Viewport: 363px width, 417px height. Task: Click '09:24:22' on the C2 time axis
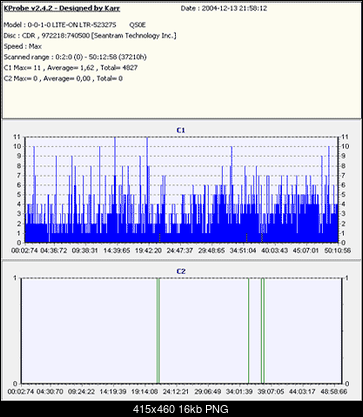[81, 391]
